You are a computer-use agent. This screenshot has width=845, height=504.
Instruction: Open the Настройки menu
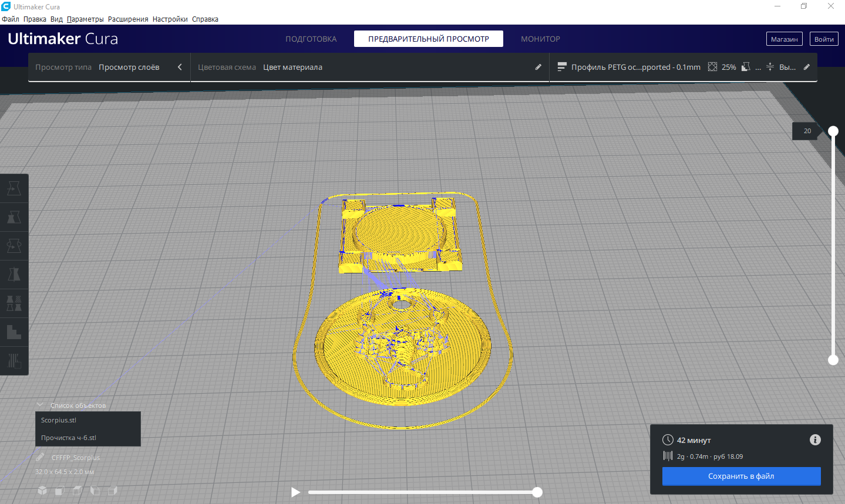(x=170, y=19)
